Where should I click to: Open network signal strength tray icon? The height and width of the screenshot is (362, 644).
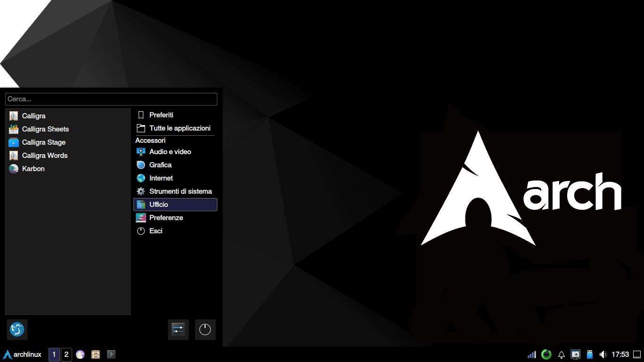[532, 354]
